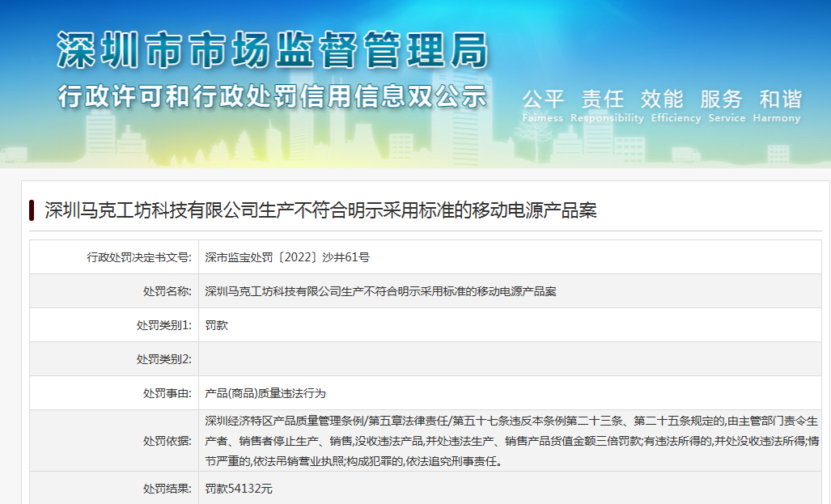Click the 深圳市市场监督管理局 banner title

coord(273,50)
